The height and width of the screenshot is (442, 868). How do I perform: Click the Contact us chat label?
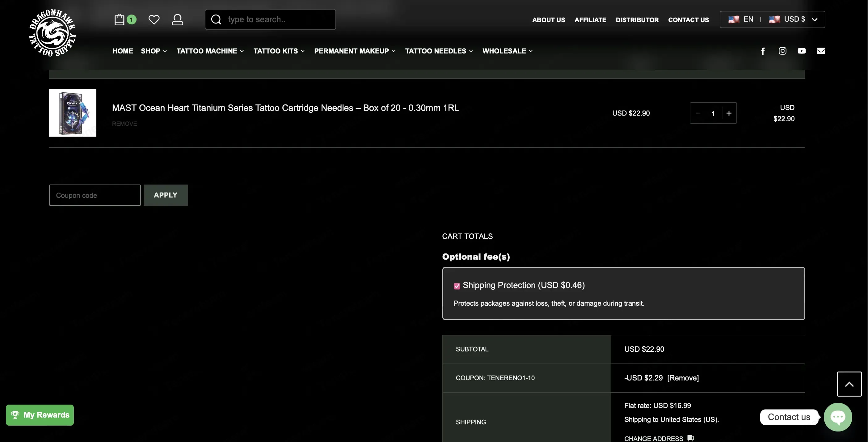[x=789, y=417]
